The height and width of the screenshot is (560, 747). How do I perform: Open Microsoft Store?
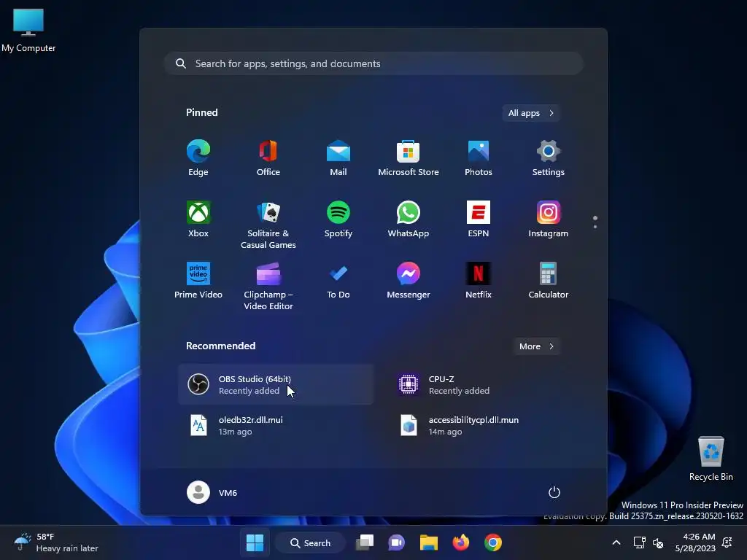tap(409, 158)
